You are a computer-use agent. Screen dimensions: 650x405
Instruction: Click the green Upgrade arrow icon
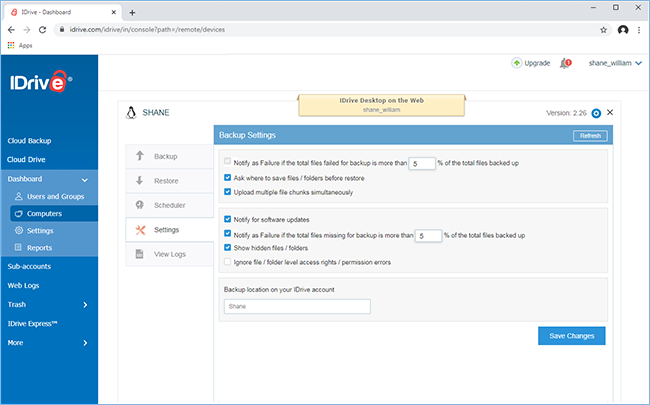tap(517, 63)
